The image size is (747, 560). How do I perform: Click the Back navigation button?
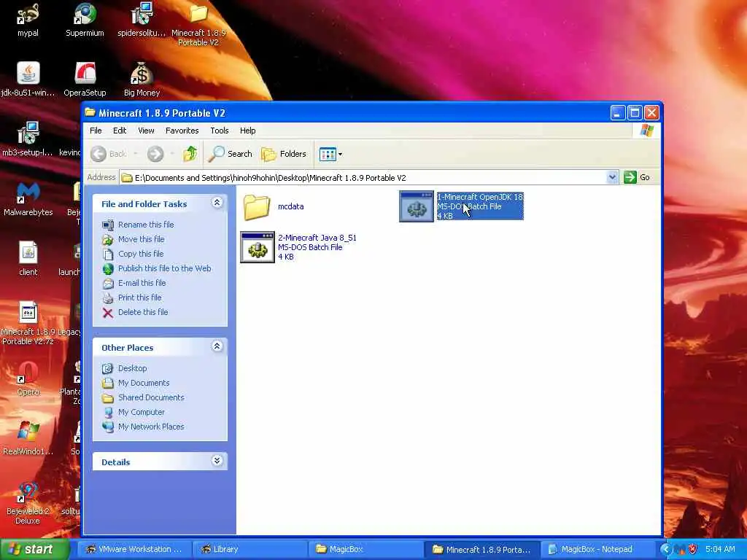(x=109, y=154)
